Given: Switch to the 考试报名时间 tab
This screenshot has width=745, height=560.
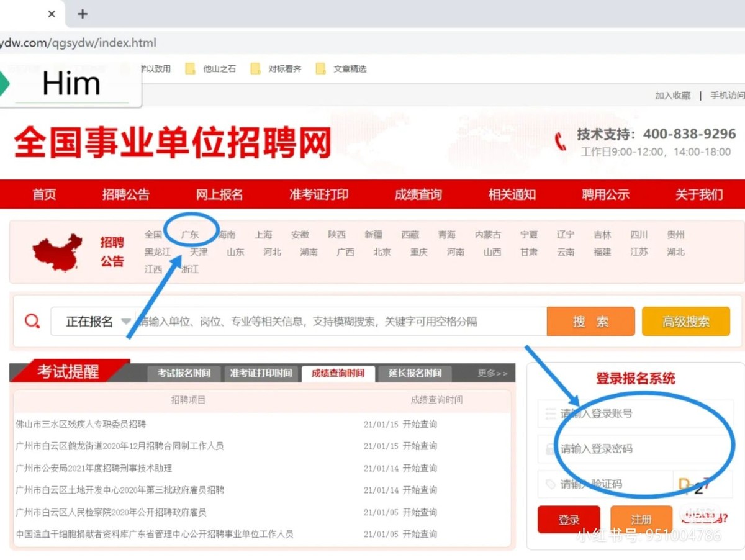Looking at the screenshot, I should pyautogui.click(x=184, y=373).
